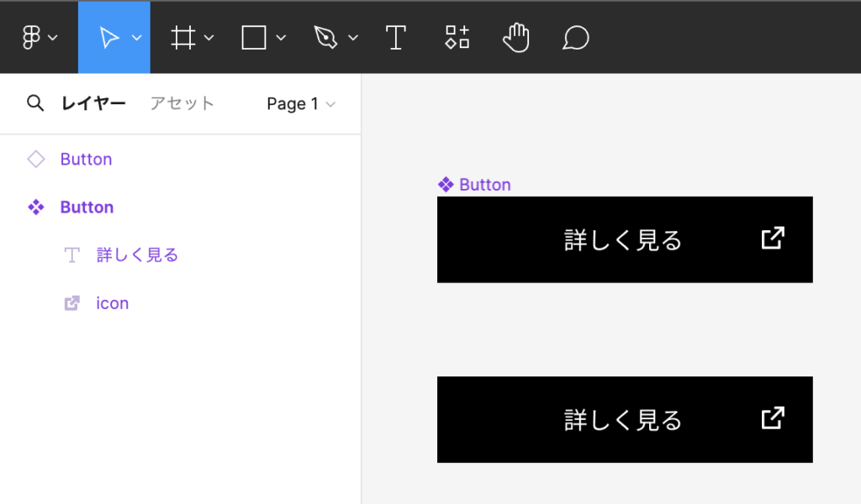
Task: Activate the Comment tool
Action: (575, 38)
